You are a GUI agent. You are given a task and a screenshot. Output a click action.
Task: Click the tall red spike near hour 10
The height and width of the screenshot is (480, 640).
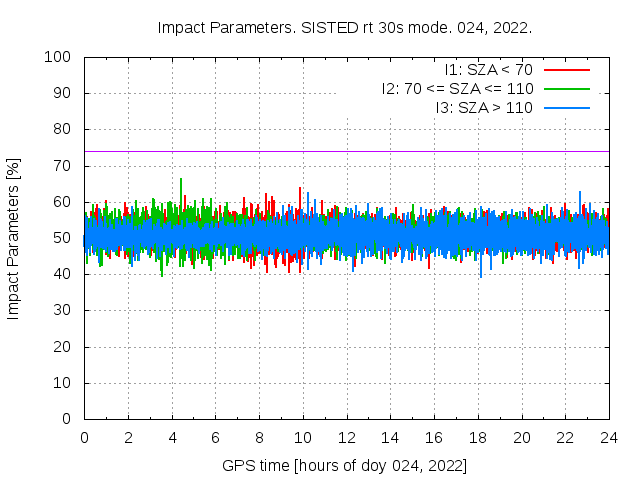click(x=300, y=190)
